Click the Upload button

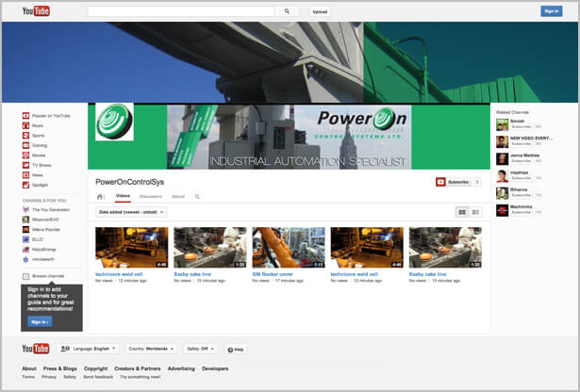pos(320,12)
